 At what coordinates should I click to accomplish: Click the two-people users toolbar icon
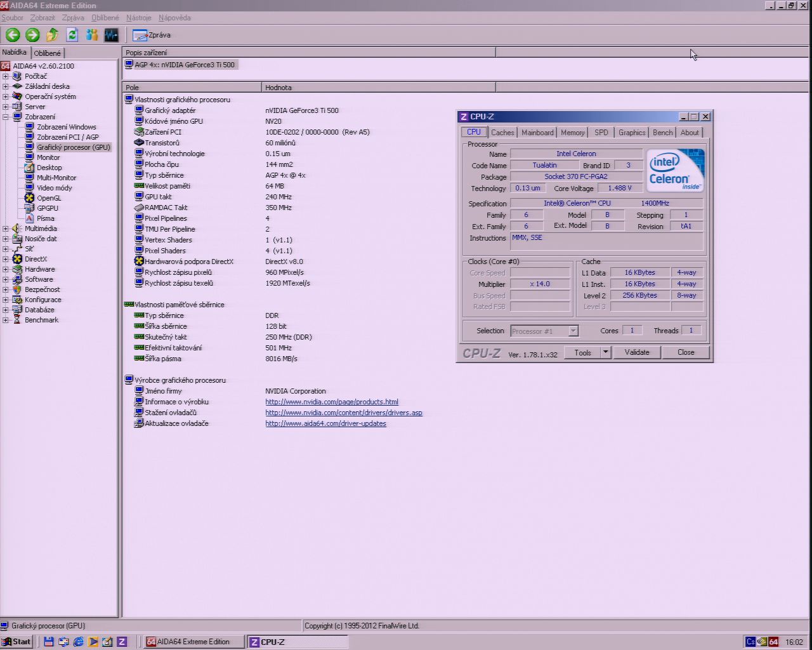point(92,35)
